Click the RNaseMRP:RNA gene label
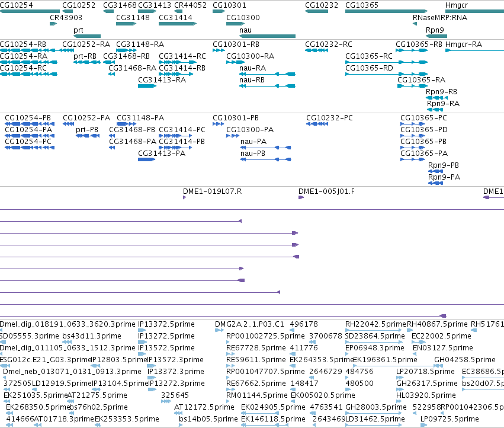Image resolution: width=504 pixels, height=428 pixels. 439,17
